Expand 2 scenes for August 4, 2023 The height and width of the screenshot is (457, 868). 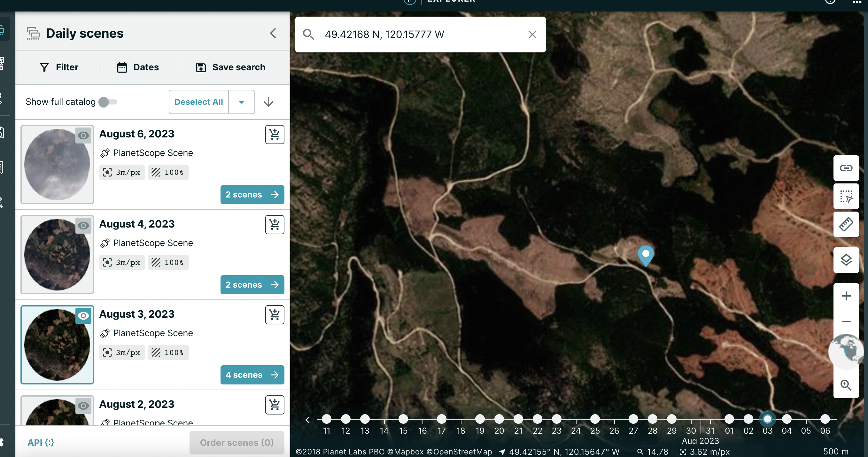pyautogui.click(x=252, y=285)
